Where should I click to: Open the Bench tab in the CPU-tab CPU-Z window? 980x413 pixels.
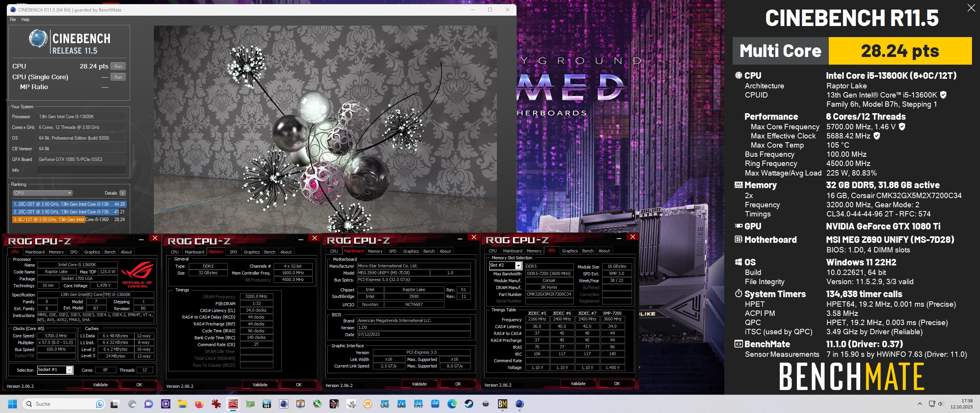point(110,252)
